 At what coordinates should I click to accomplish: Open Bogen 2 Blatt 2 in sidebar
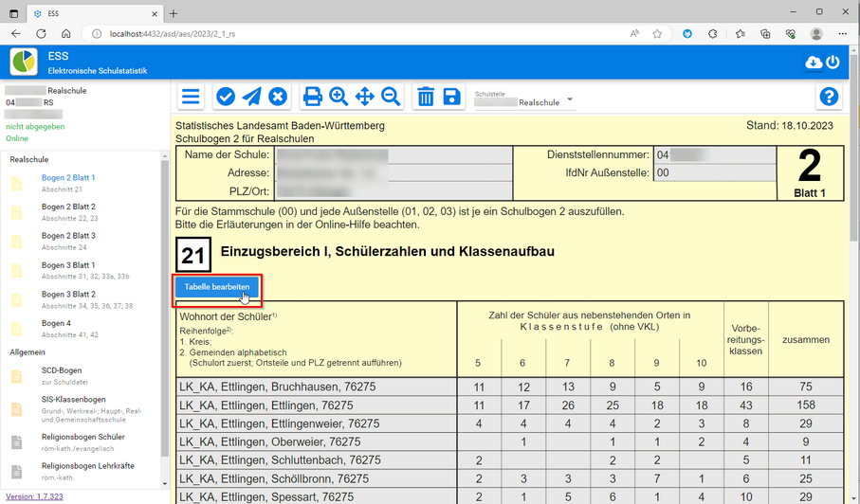(68, 207)
